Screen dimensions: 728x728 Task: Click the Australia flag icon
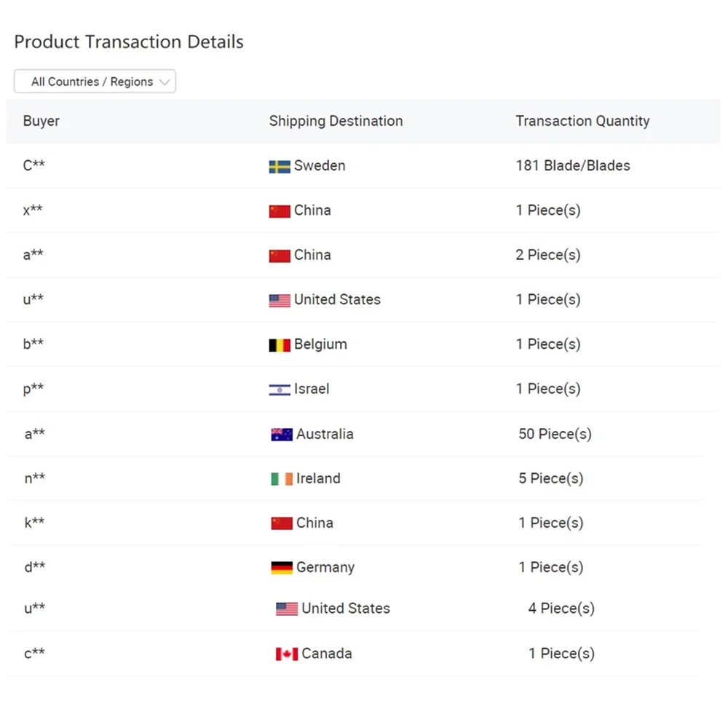[282, 435]
